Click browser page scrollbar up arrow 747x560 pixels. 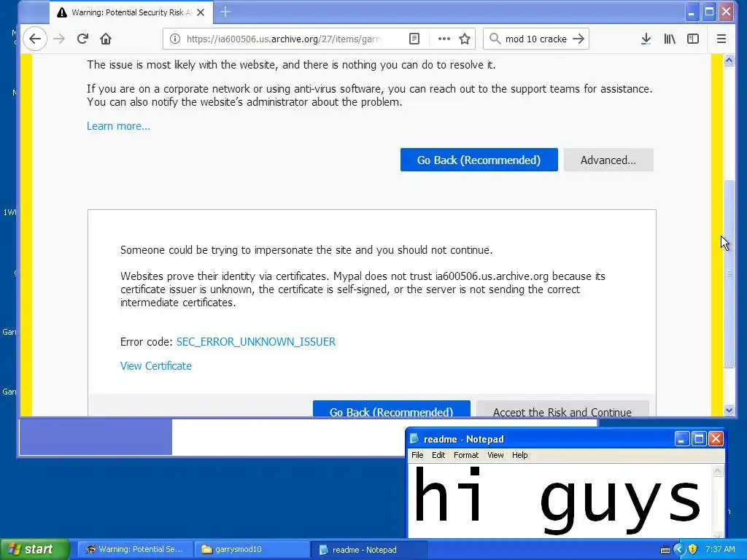[729, 61]
